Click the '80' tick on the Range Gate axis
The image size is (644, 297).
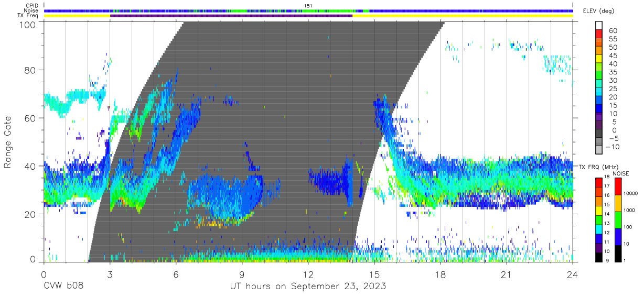pos(31,70)
